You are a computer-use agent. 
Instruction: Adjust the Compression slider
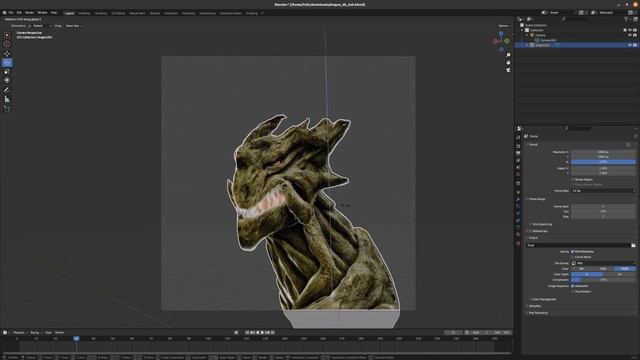point(603,280)
